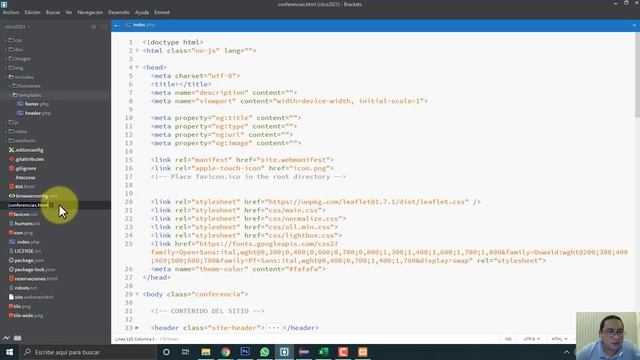This screenshot has height=360, width=640.
Task: Open the HTML language mode dropdown
Action: click(559, 339)
